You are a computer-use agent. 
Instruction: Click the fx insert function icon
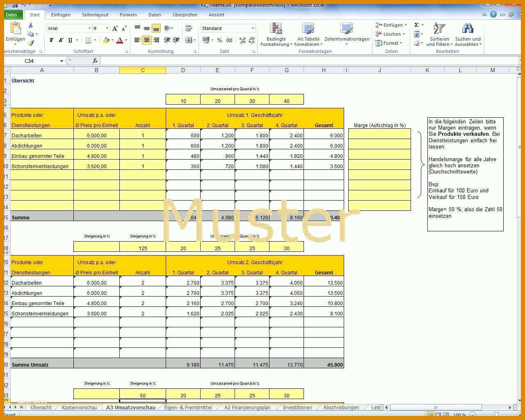coord(95,61)
